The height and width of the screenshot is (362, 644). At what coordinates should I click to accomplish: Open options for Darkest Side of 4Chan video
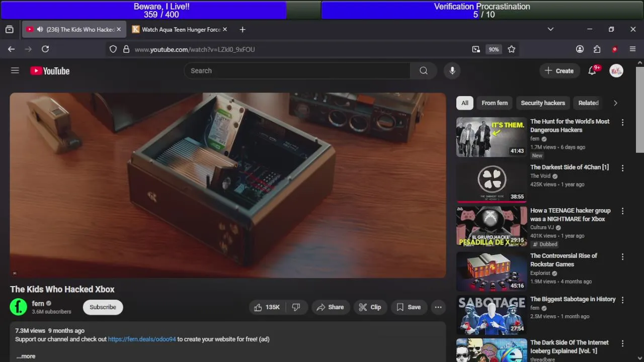(622, 168)
